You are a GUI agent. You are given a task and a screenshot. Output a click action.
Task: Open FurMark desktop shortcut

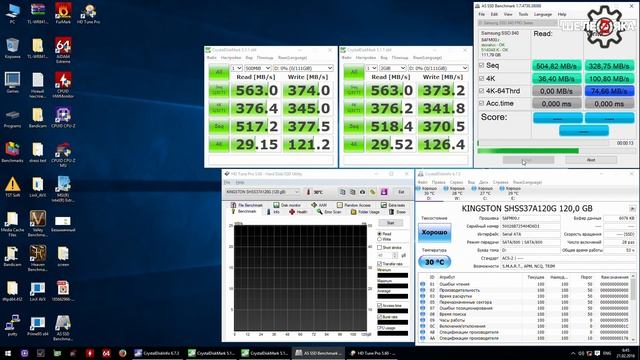click(x=63, y=13)
